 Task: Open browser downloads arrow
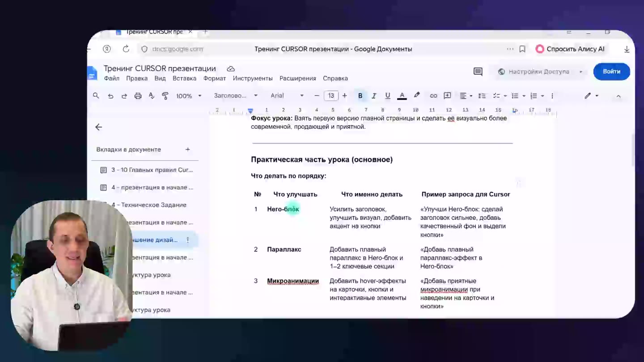click(627, 49)
